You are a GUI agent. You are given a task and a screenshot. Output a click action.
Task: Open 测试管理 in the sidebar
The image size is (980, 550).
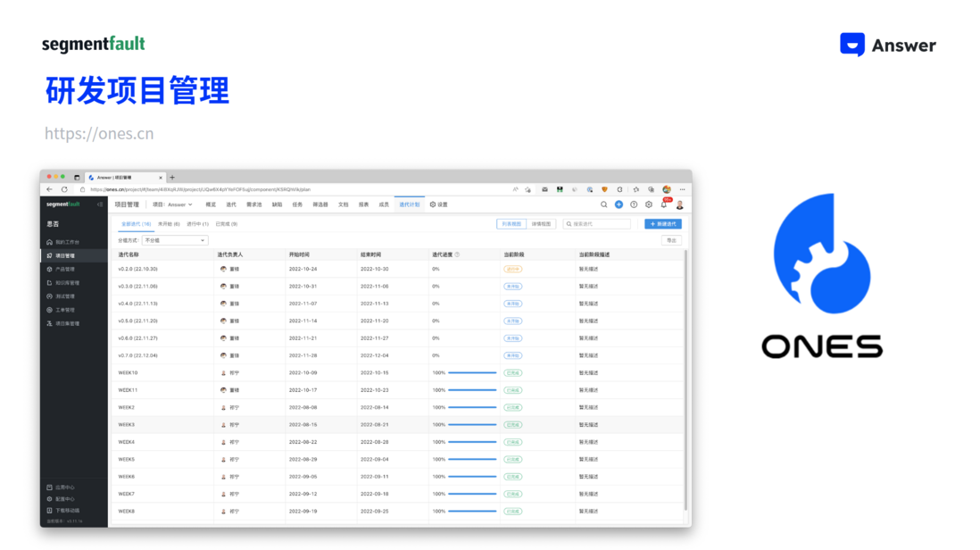pos(61,296)
